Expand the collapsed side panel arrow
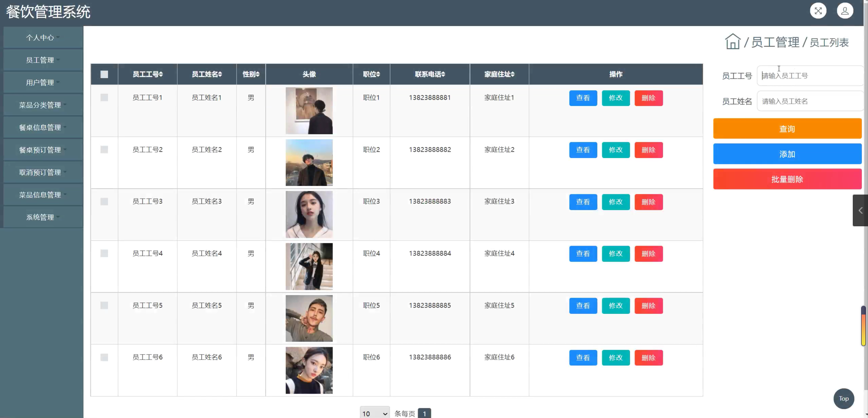Viewport: 868px width, 418px height. coord(860,210)
